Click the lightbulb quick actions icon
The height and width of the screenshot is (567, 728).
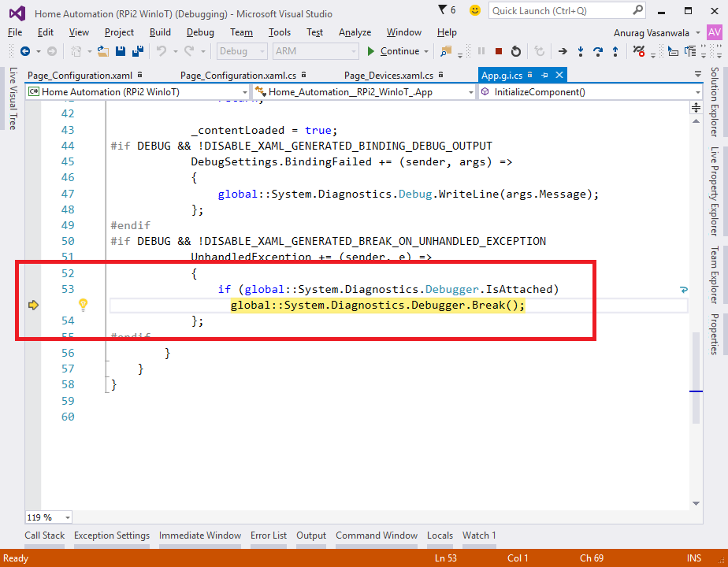coord(83,305)
